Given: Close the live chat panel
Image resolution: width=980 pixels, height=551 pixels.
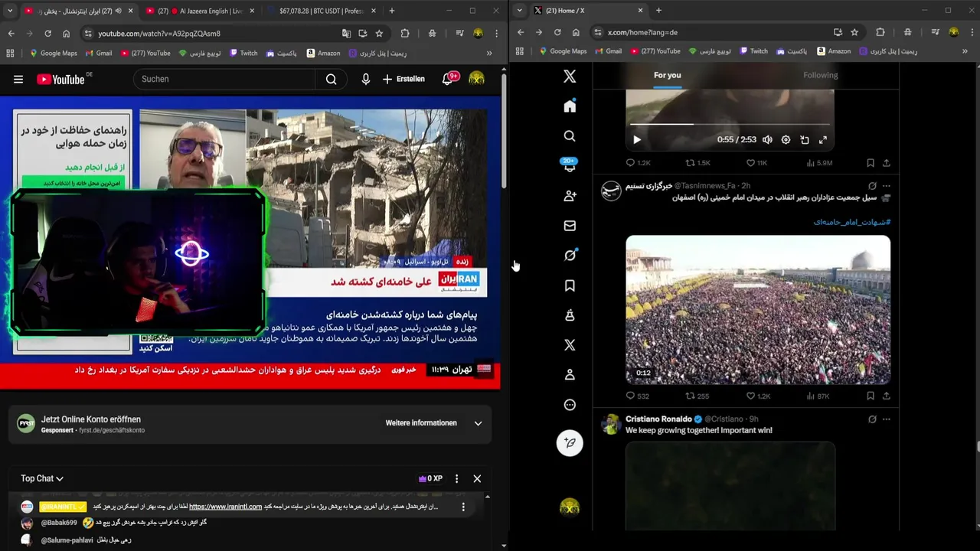Looking at the screenshot, I should click(477, 478).
